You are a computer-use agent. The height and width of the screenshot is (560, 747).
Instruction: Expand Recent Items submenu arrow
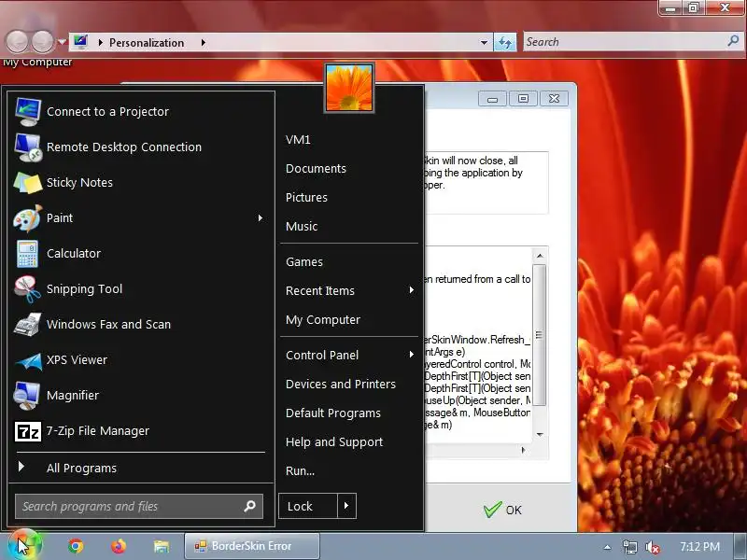click(411, 290)
